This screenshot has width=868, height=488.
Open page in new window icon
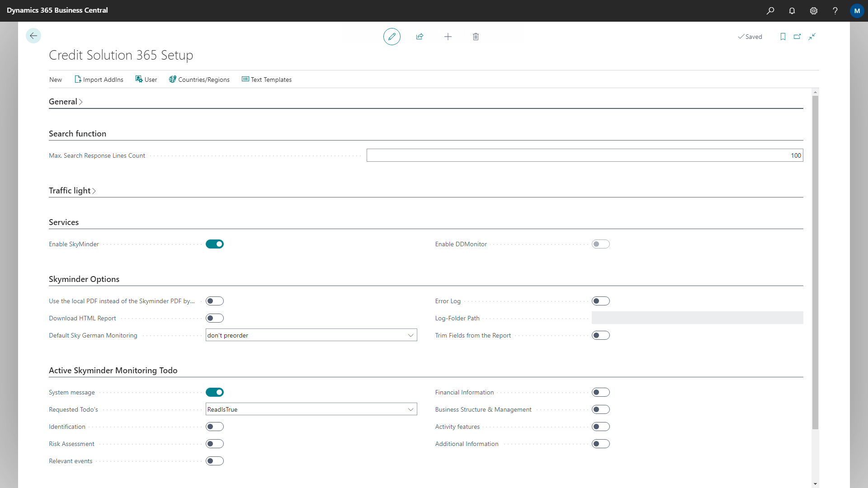pyautogui.click(x=797, y=37)
